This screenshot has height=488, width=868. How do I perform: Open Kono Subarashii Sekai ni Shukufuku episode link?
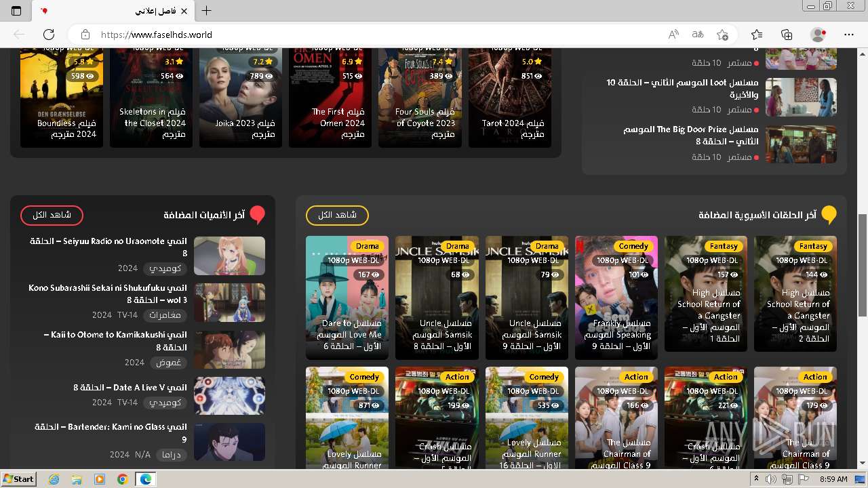coord(108,293)
